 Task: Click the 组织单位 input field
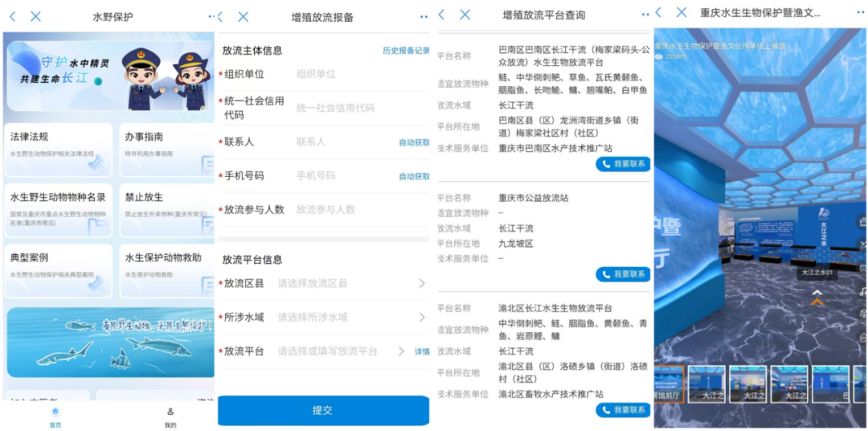(x=354, y=74)
